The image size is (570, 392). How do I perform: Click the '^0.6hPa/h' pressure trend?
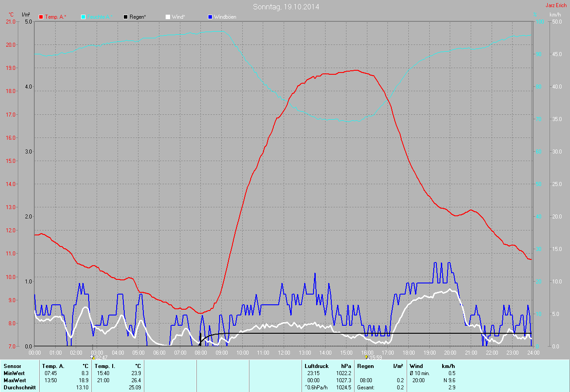click(x=316, y=388)
